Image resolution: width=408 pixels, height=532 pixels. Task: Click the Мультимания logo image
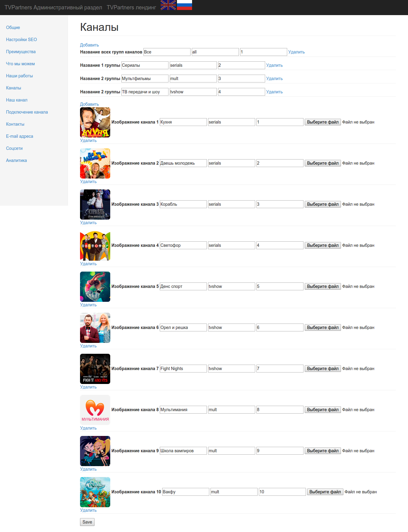[95, 410]
